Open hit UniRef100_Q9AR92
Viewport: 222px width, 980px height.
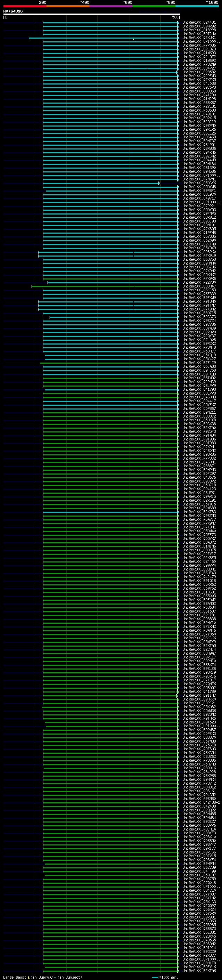(x=199, y=26)
